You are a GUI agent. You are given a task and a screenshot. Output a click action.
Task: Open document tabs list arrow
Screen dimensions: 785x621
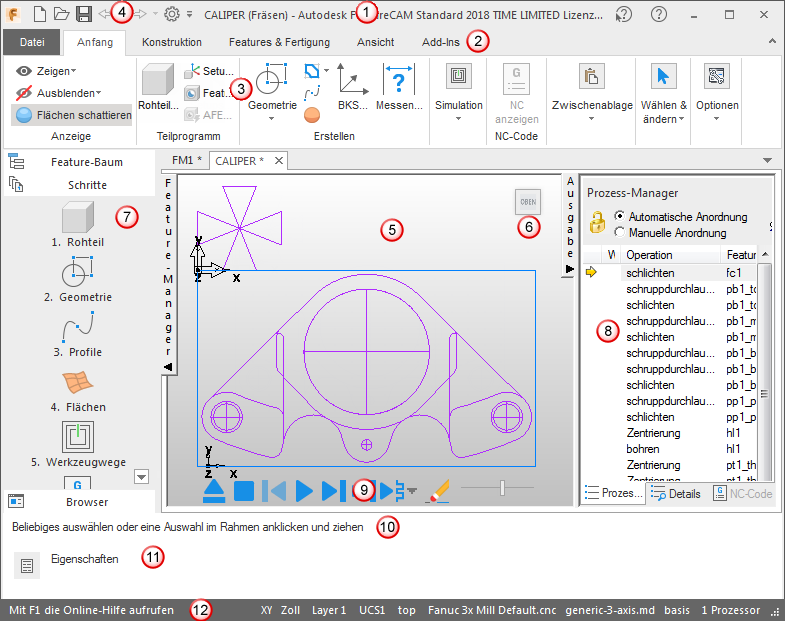767,160
